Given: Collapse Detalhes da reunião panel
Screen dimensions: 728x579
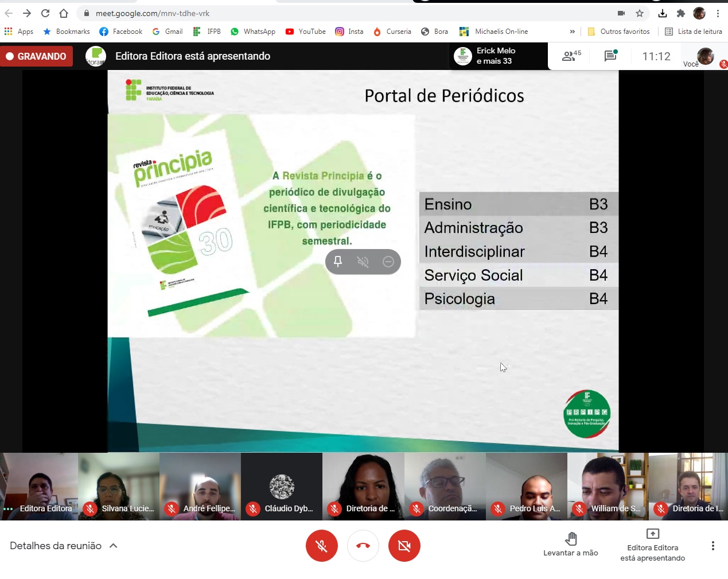Looking at the screenshot, I should pos(114,545).
